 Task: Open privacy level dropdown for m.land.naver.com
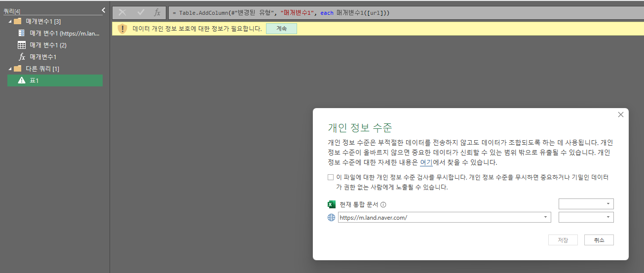point(586,217)
